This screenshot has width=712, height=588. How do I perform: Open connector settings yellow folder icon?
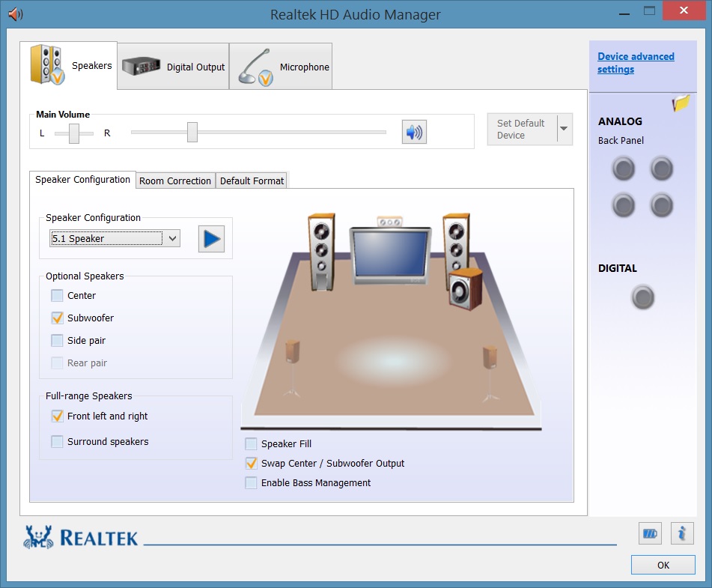point(681,103)
